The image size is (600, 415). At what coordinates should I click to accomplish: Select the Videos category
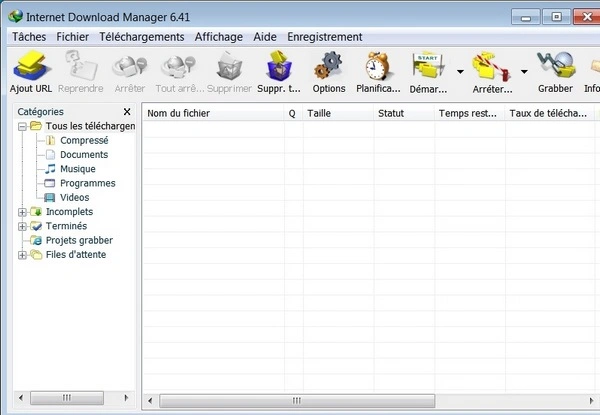click(x=74, y=198)
